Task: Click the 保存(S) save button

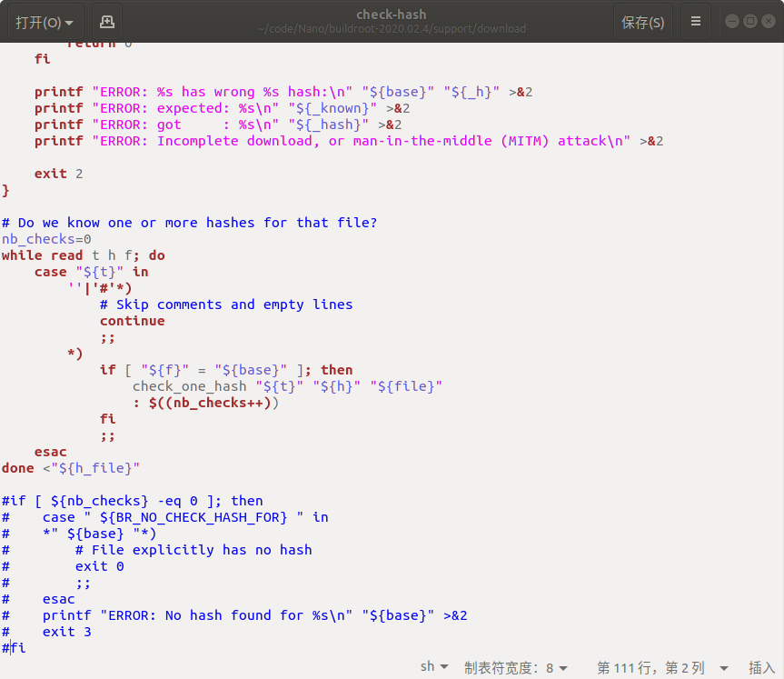Action: [x=642, y=20]
